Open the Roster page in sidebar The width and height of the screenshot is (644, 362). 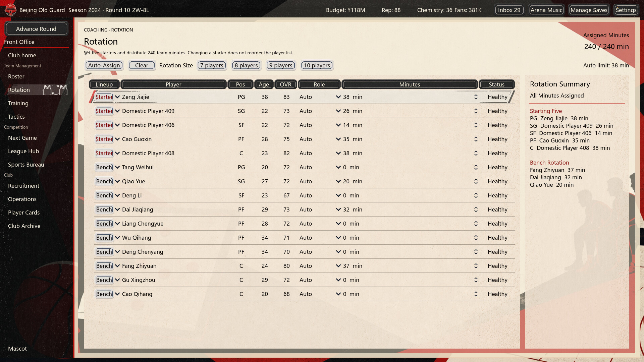16,76
